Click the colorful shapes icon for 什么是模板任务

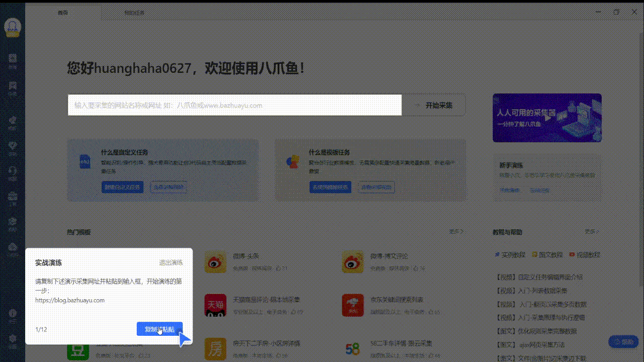[293, 162]
